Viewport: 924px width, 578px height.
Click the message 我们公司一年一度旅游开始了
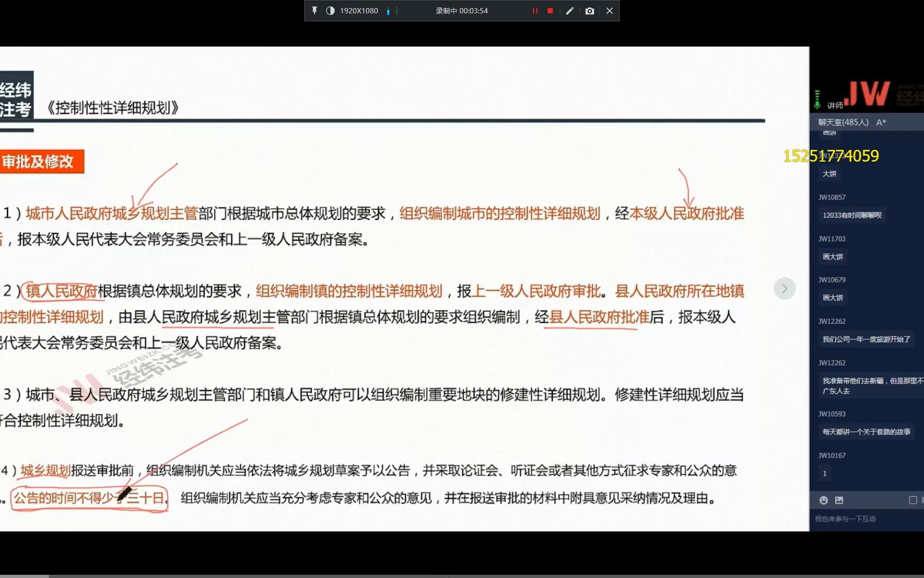pos(866,339)
